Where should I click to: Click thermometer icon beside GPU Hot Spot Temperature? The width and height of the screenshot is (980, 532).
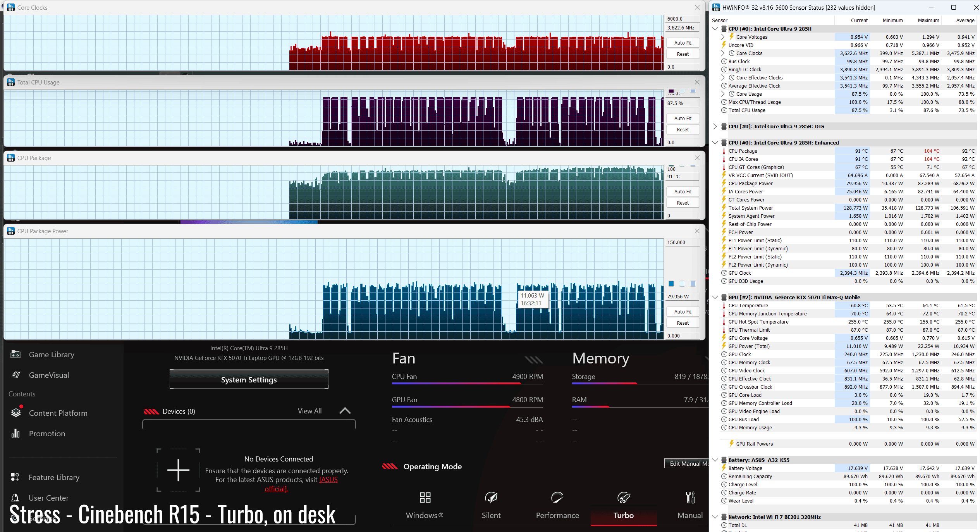pyautogui.click(x=724, y=322)
